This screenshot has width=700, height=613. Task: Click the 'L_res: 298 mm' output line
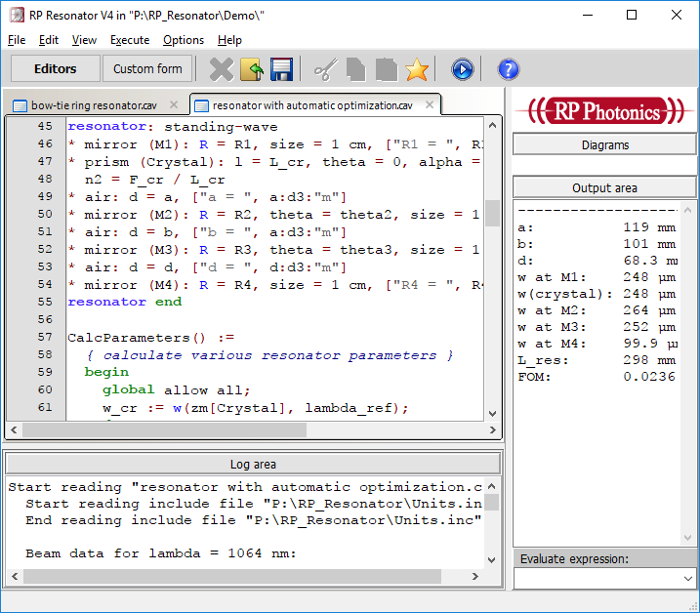pos(597,360)
